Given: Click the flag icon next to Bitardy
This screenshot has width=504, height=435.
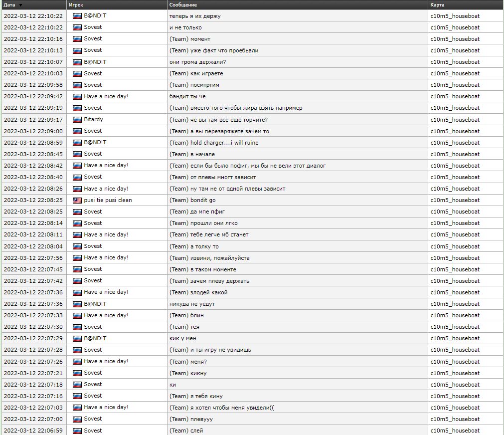Looking at the screenshot, I should 77,120.
